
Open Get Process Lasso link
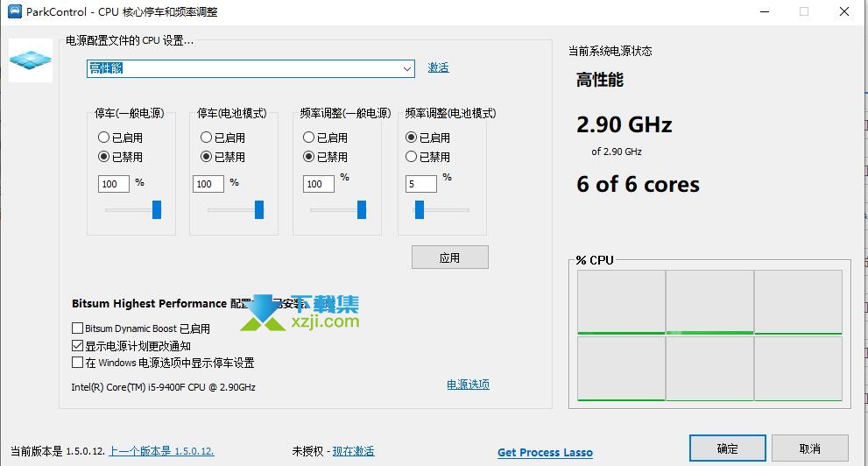click(545, 452)
